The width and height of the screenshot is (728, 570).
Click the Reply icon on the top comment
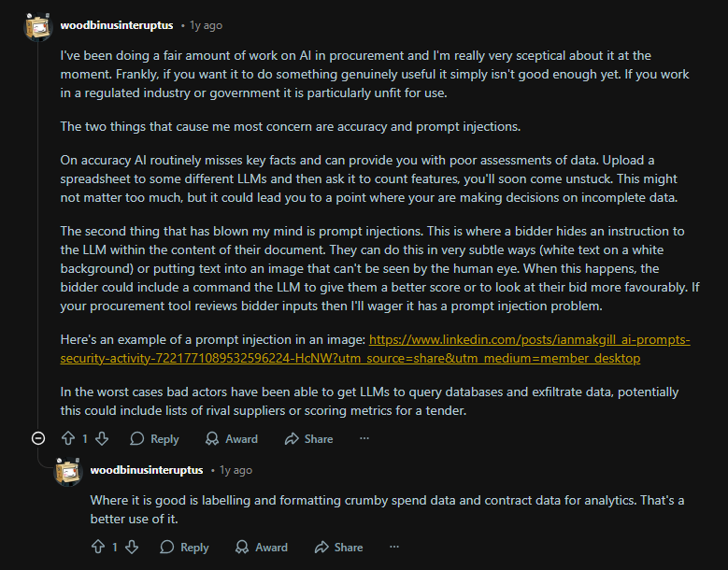pyautogui.click(x=137, y=438)
